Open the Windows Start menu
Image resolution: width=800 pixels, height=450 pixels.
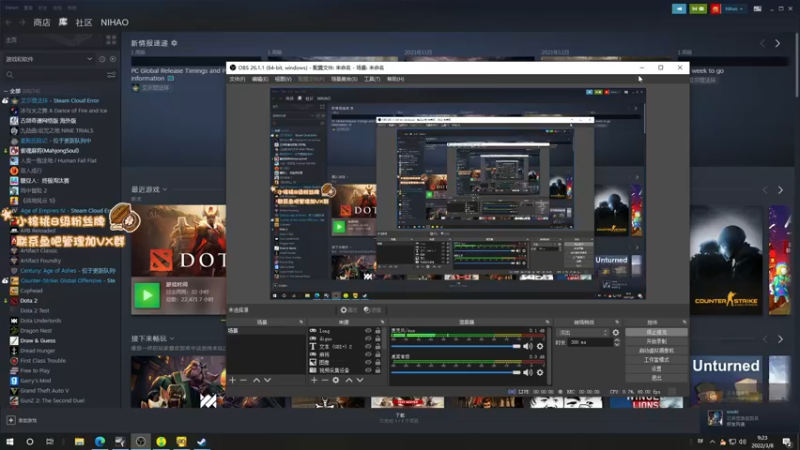[10, 442]
